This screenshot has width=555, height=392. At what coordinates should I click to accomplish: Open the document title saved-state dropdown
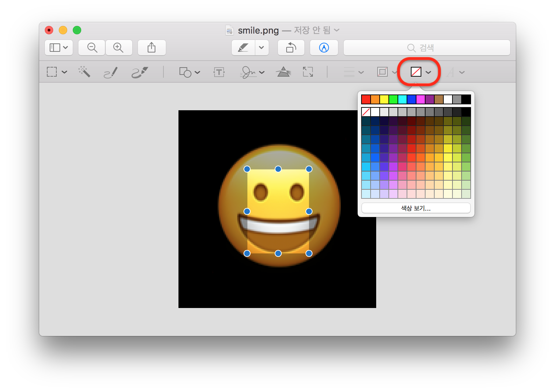(337, 30)
